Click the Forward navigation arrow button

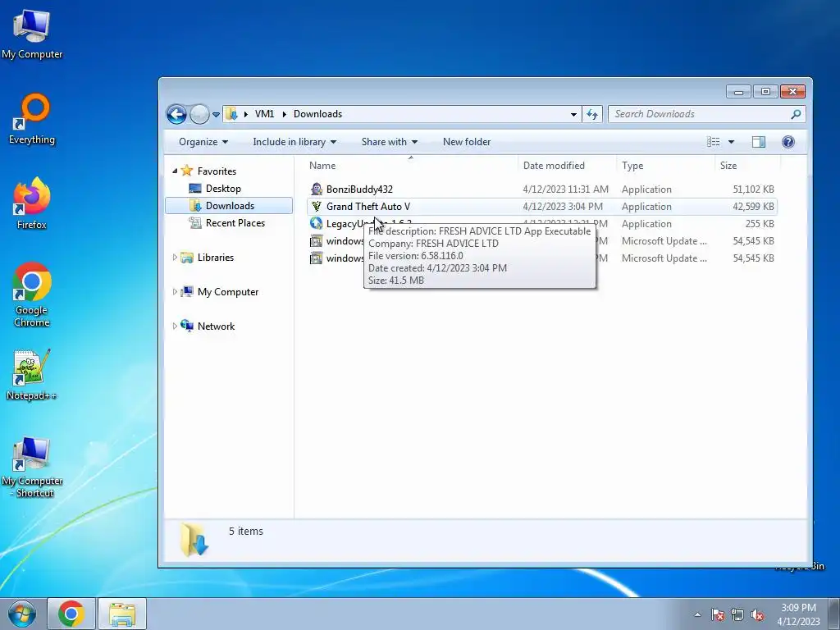199,114
